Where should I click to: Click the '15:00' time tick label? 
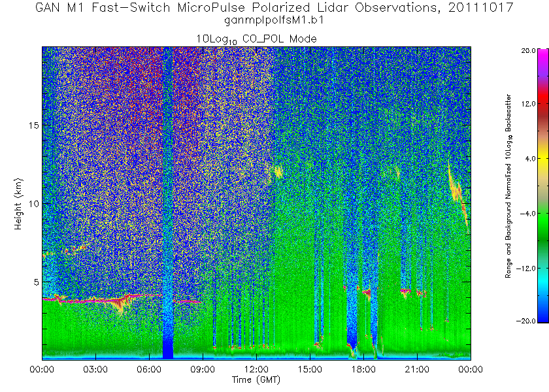[x=310, y=369]
